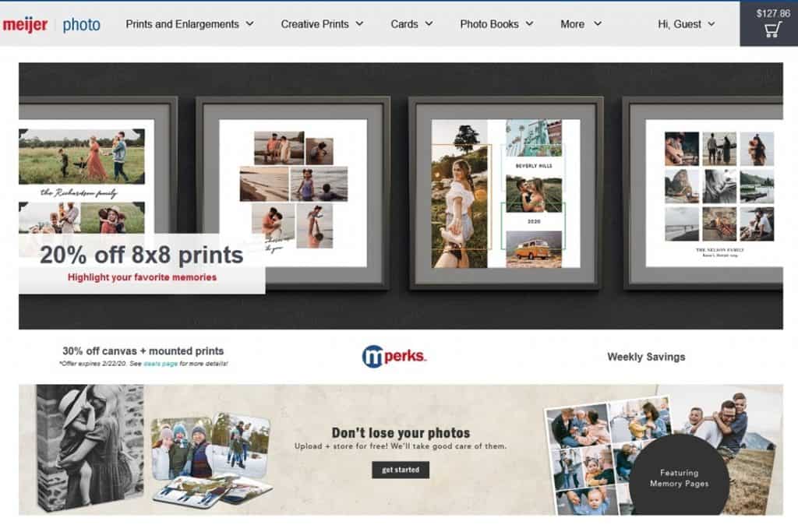Click the $127.86 cart total
This screenshot has width=798, height=532.
point(772,13)
